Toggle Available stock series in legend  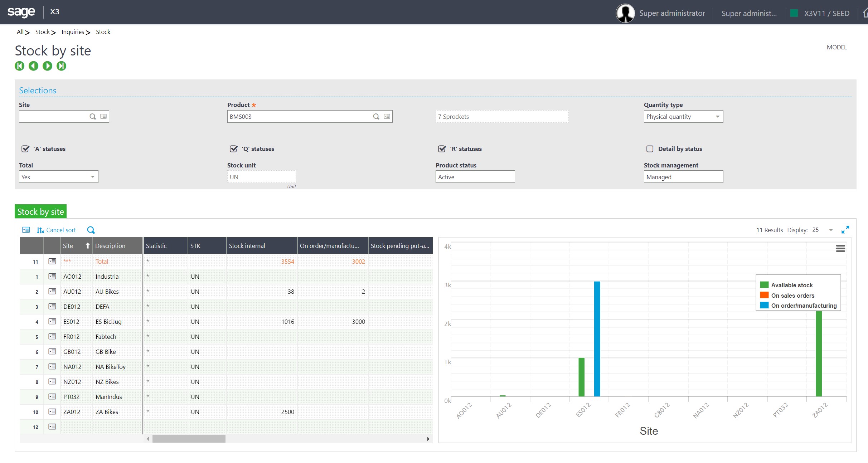click(x=786, y=285)
